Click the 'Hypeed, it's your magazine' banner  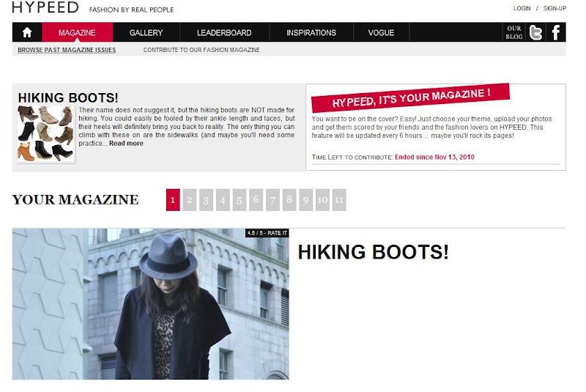(410, 97)
